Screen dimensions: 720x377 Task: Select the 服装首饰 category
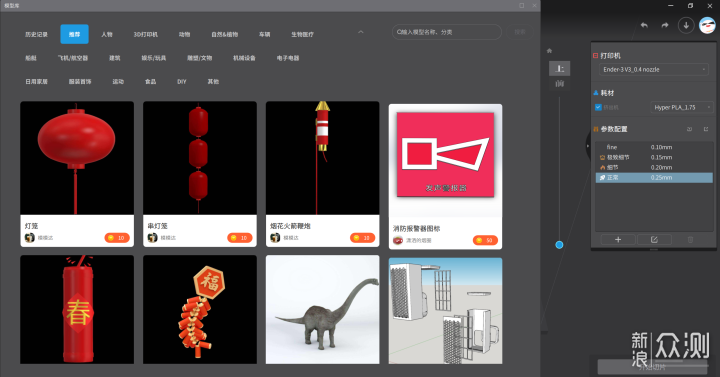pyautogui.click(x=80, y=81)
